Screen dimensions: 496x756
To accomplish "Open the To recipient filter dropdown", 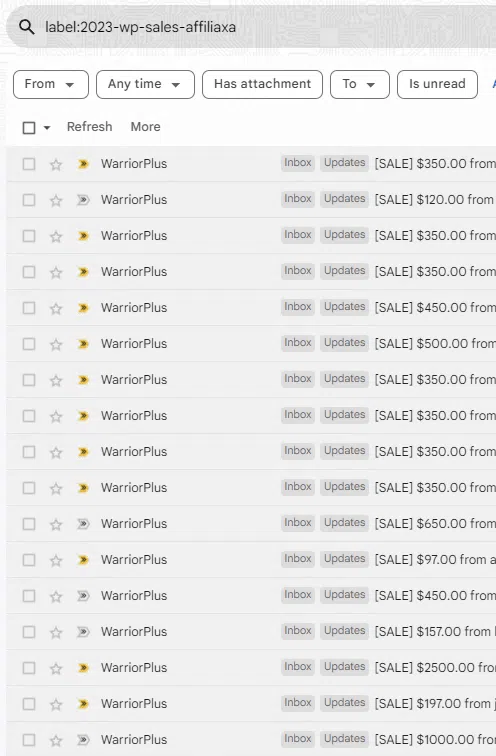I will click(x=360, y=84).
